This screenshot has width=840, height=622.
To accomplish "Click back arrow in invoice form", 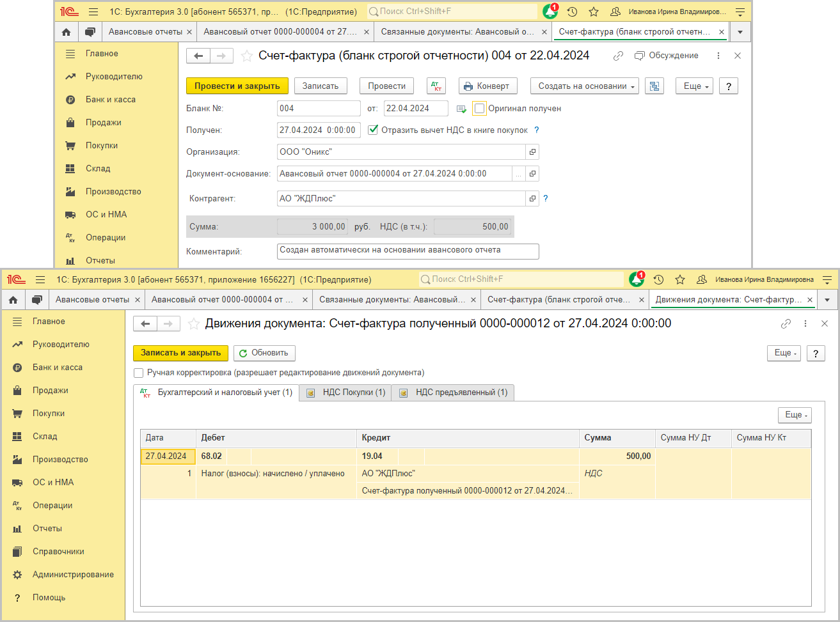I will [x=198, y=56].
